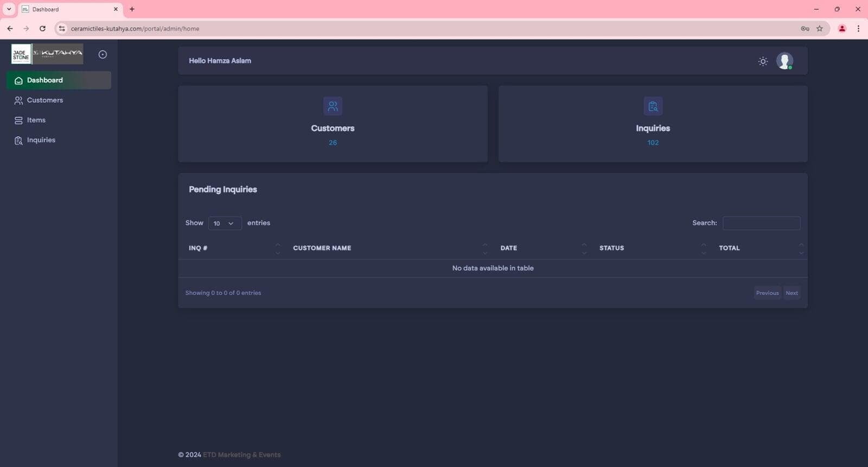
Task: Close the Dashboard browser tab
Action: click(116, 9)
